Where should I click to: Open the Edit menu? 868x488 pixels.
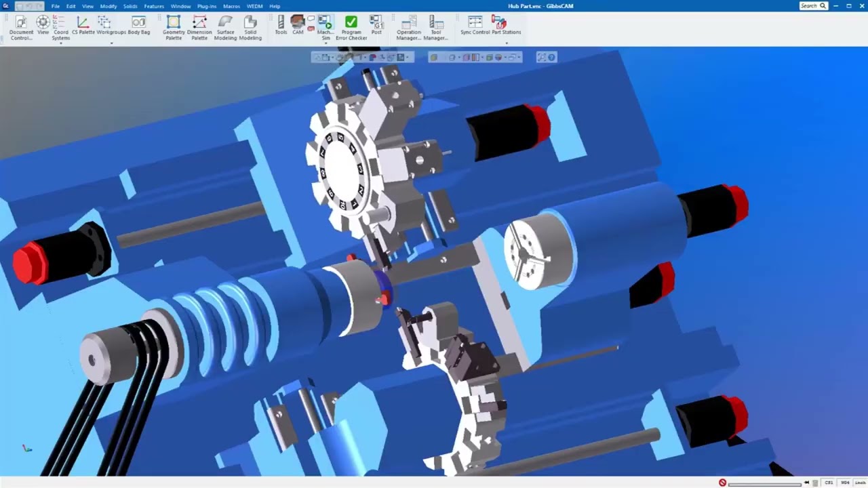click(x=71, y=6)
